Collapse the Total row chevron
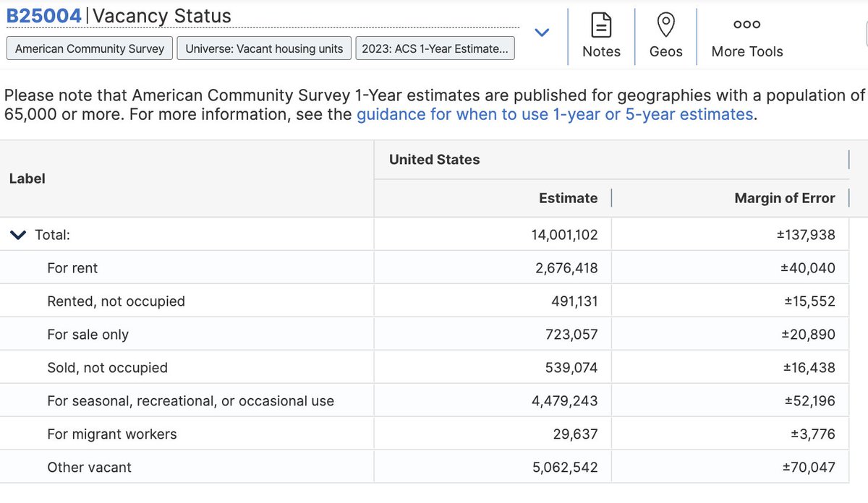This screenshot has width=868, height=503. tap(18, 235)
